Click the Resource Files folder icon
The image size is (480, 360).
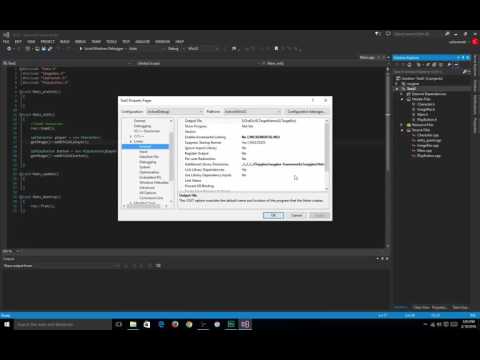pyautogui.click(x=409, y=125)
